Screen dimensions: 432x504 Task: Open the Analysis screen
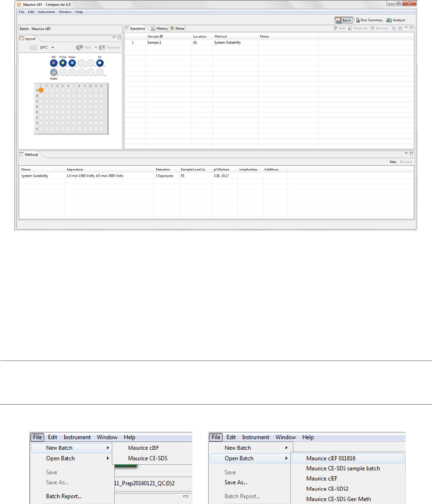point(396,20)
